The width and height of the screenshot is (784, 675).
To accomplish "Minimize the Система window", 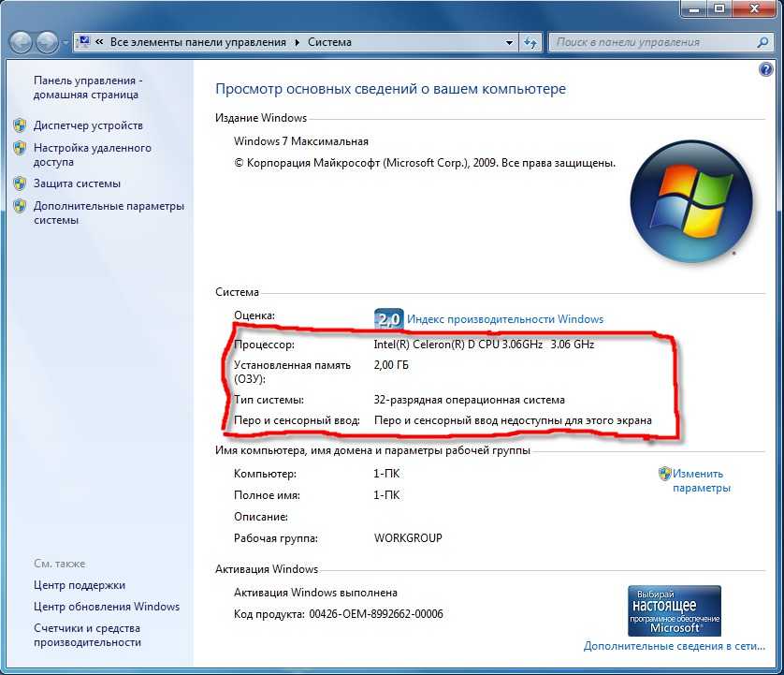I will [694, 8].
